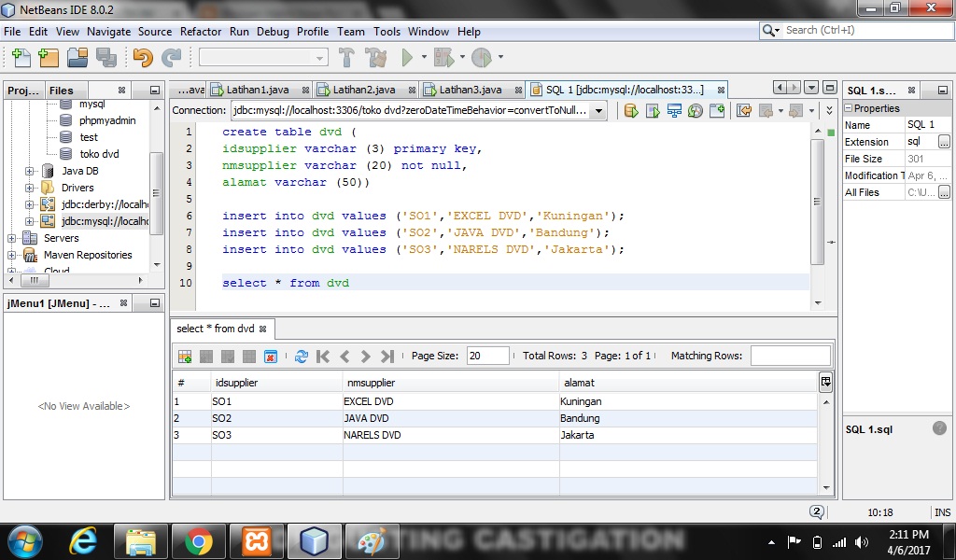Image resolution: width=956 pixels, height=560 pixels.
Task: Switch to the Latihan3.java tab
Action: click(471, 90)
